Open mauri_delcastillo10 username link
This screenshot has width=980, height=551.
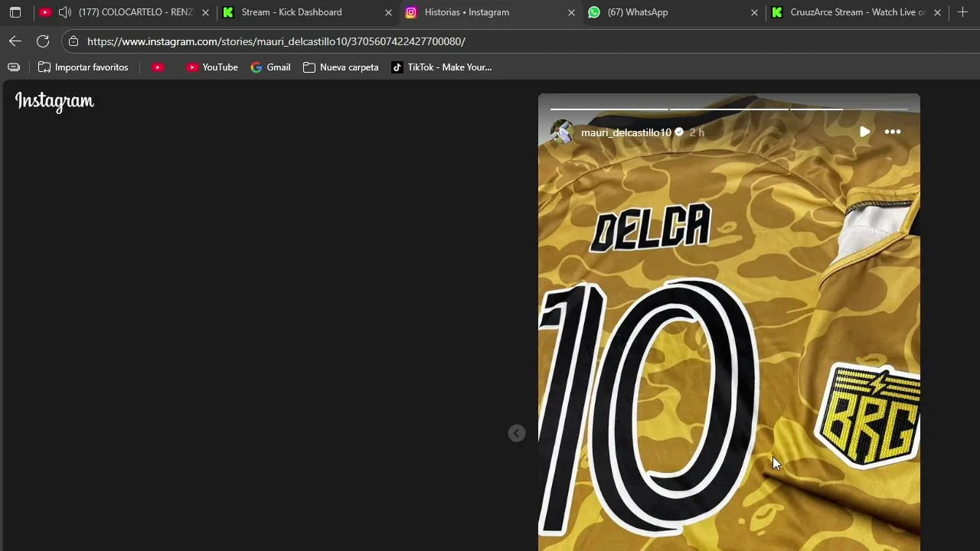[626, 132]
